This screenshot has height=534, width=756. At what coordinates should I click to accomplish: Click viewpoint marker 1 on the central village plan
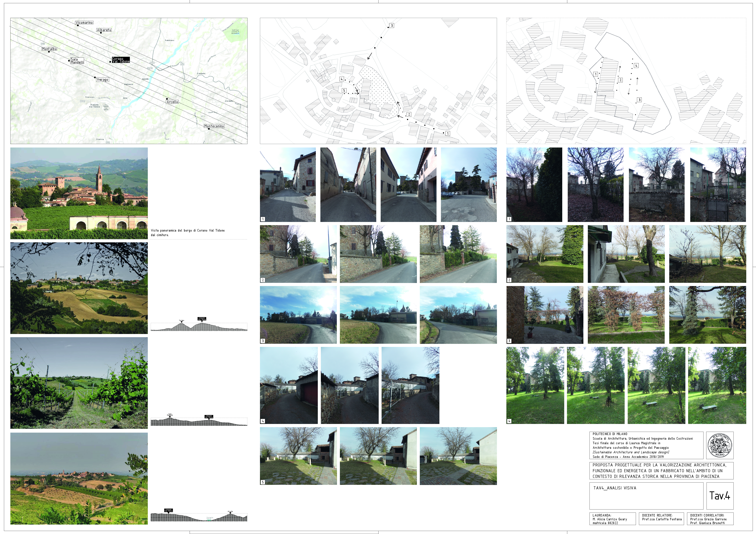click(x=447, y=133)
